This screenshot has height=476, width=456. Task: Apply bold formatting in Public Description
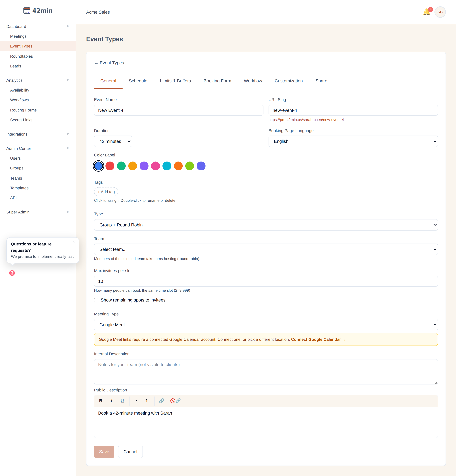click(101, 401)
